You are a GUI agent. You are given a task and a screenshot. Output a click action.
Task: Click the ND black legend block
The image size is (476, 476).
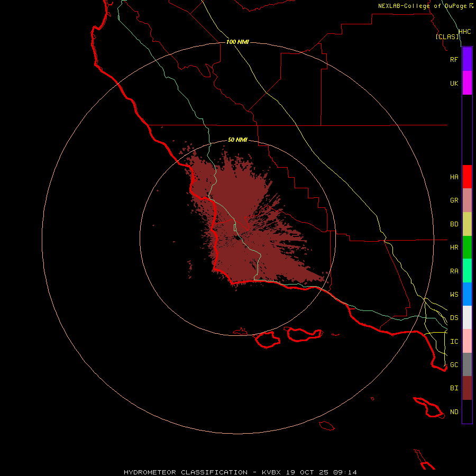tap(467, 411)
